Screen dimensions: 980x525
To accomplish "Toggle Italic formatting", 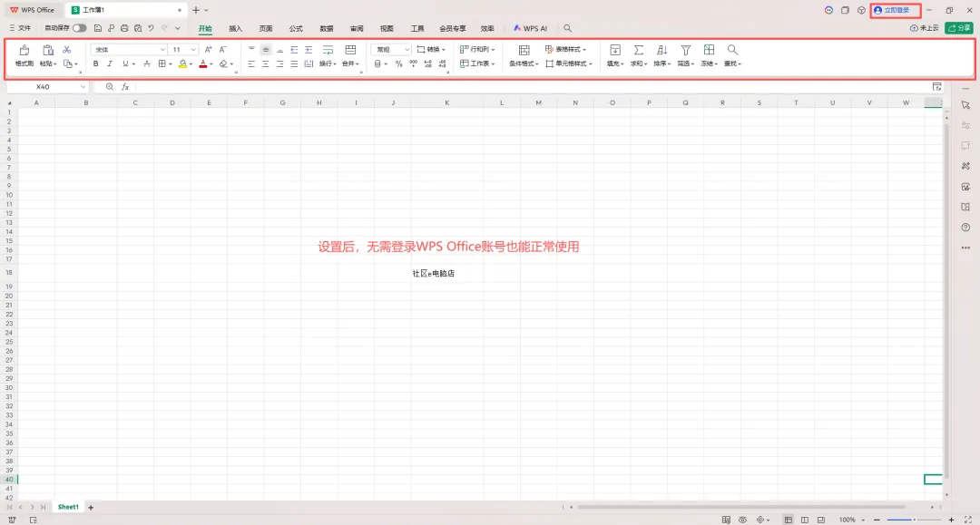I will click(110, 63).
